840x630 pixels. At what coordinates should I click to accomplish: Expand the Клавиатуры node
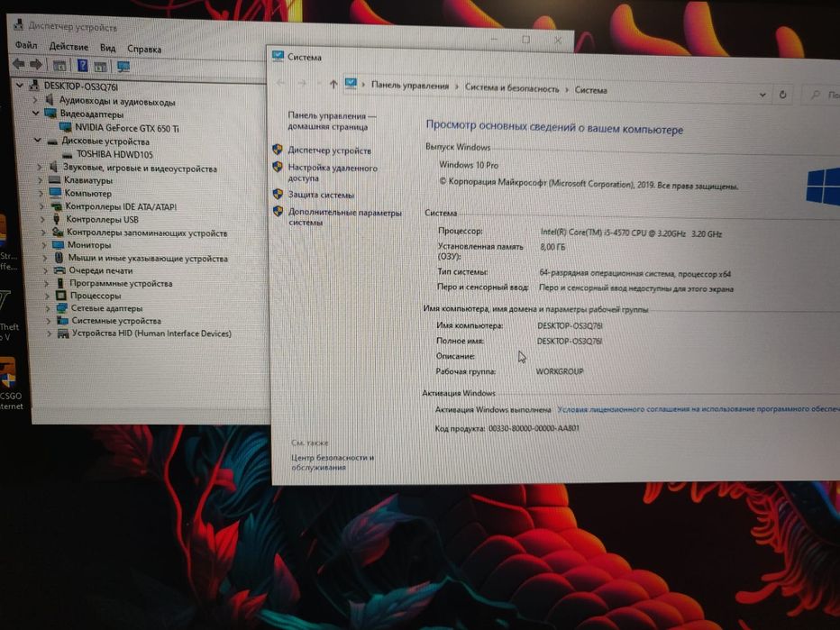[41, 180]
